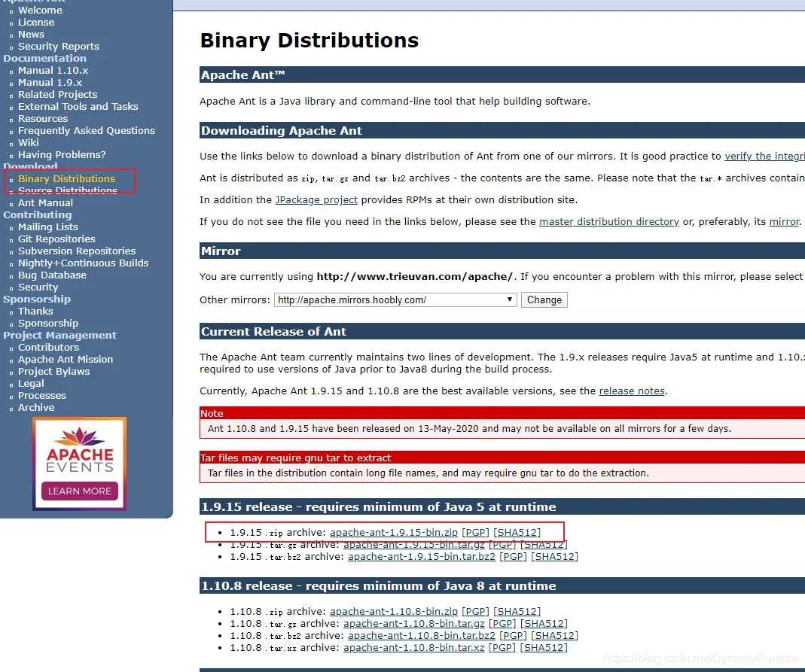Download apache-ant-1.10.8-bin.tar.gz
805x672 pixels.
[413, 623]
